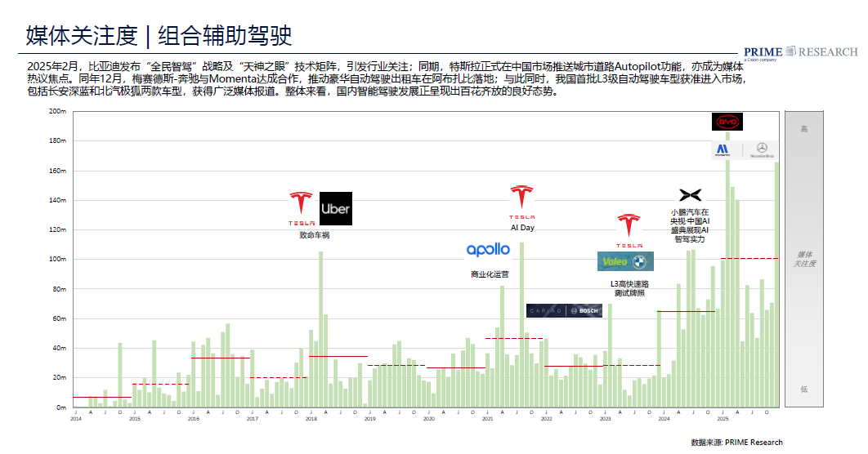
Task: Click the 200m y-axis label
Action: (57, 111)
